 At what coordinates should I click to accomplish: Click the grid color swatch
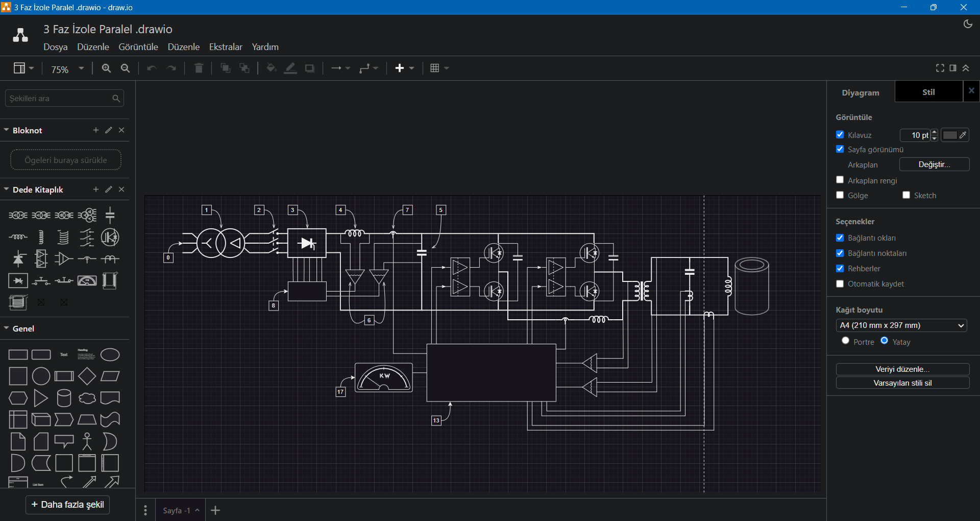pyautogui.click(x=950, y=135)
